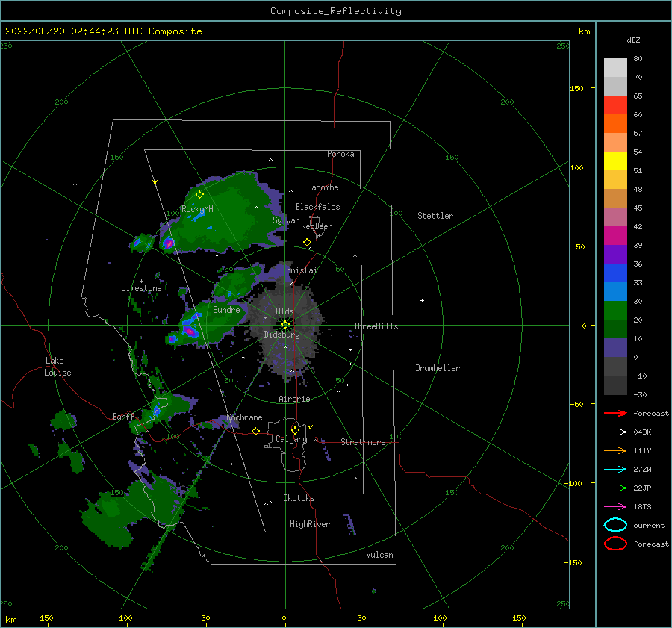This screenshot has height=628, width=672.
Task: Click the RedDeer city label
Action: 317,226
